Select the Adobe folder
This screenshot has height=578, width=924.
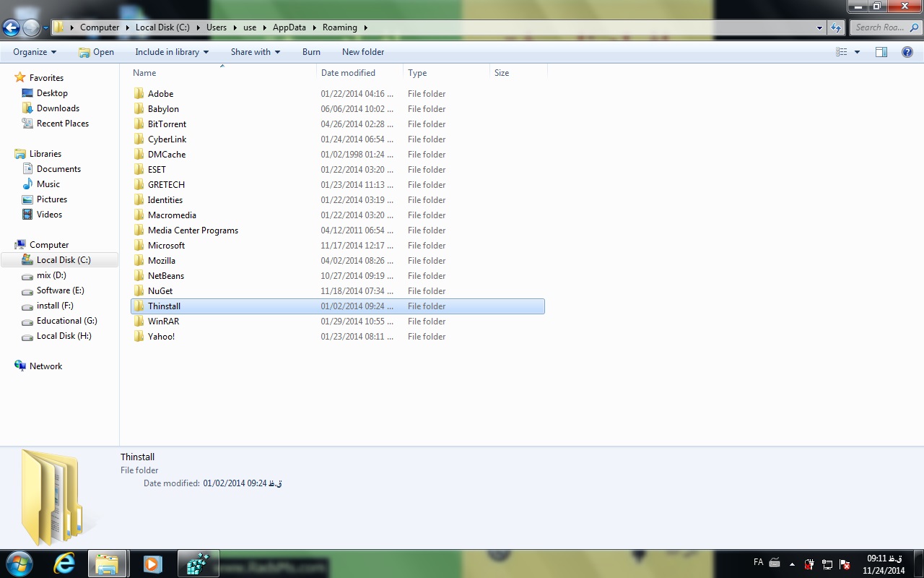point(338,94)
